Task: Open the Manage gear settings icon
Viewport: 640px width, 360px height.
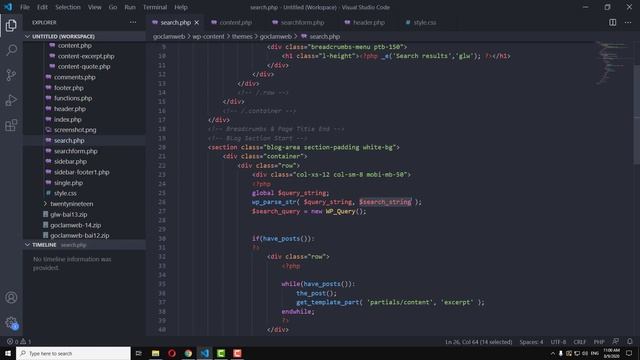Action: pyautogui.click(x=11, y=322)
